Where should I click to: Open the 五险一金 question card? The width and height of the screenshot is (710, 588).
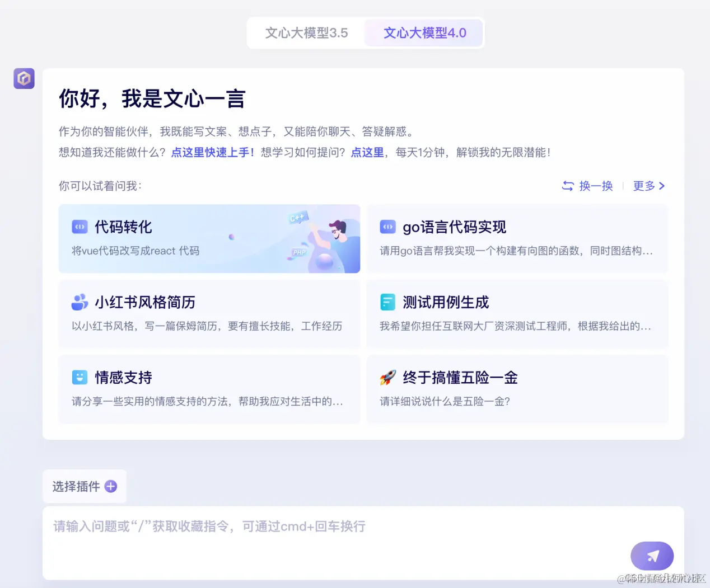click(517, 389)
